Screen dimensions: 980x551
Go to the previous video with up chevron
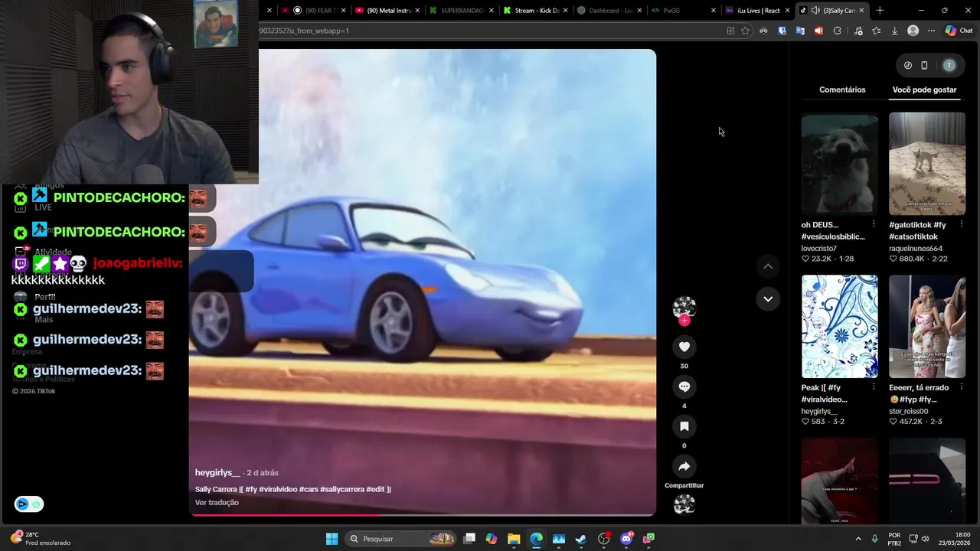[768, 266]
